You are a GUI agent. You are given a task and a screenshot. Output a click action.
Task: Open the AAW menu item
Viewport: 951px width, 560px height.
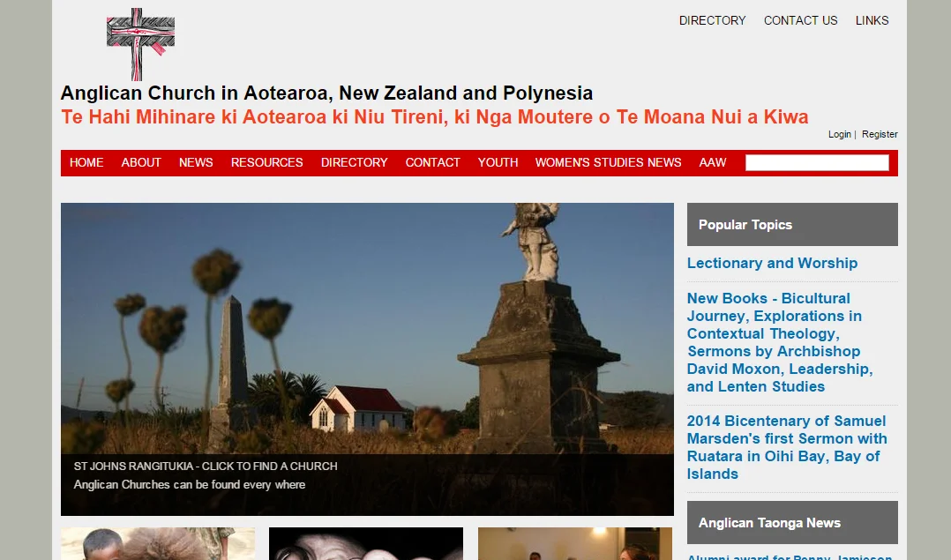(x=713, y=162)
